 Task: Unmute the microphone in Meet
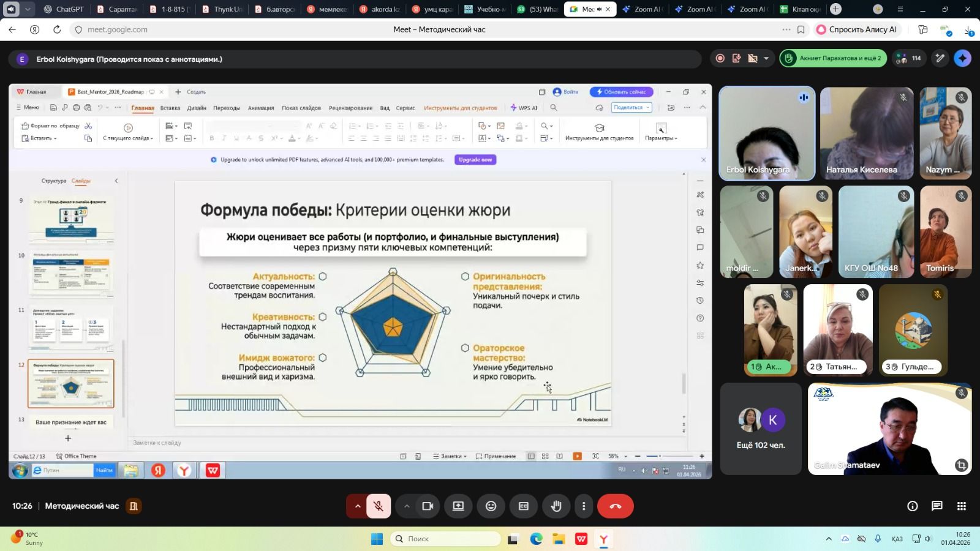tap(379, 506)
